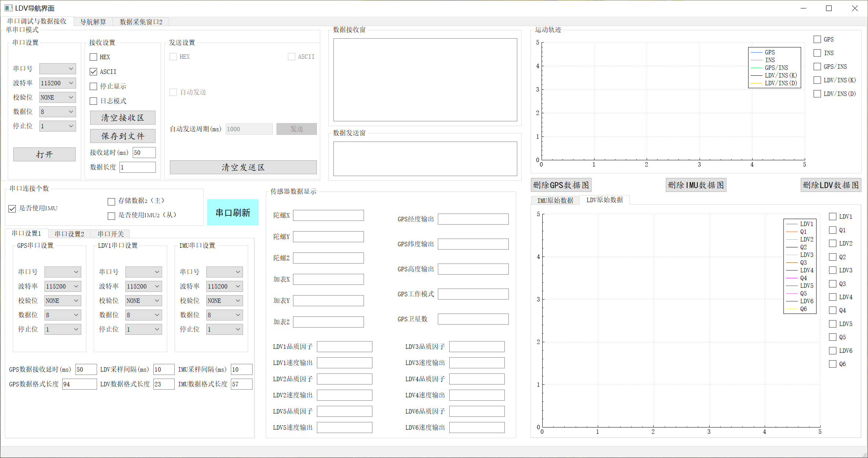This screenshot has width=868, height=458.
Task: Open the IMU原始数据 tab
Action: pyautogui.click(x=555, y=200)
